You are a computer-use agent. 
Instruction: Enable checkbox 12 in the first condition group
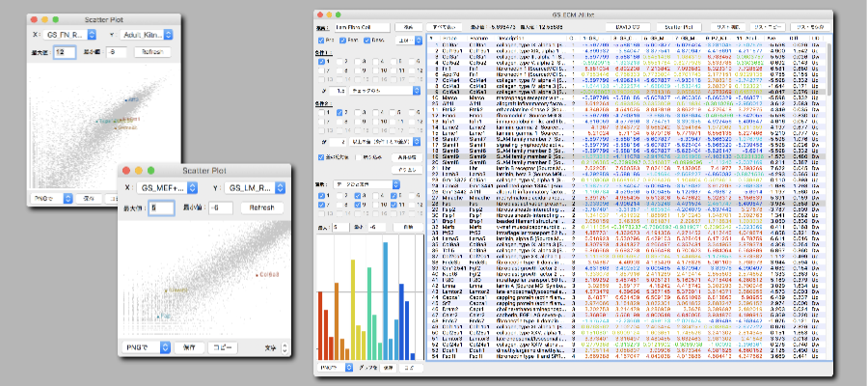click(413, 70)
